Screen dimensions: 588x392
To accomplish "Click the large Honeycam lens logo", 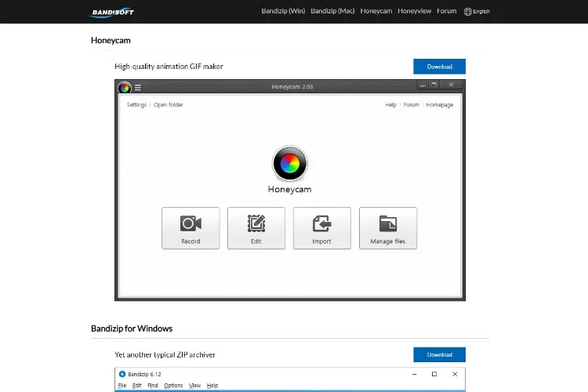I will [x=290, y=164].
